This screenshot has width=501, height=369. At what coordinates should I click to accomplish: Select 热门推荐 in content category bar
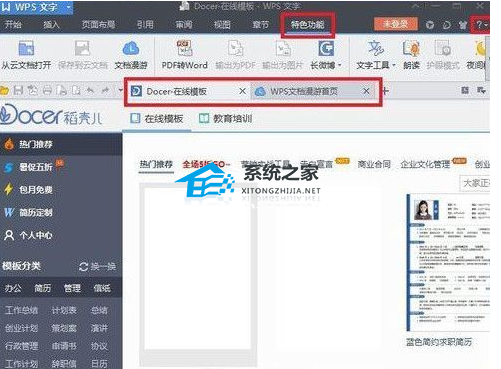coord(156,164)
